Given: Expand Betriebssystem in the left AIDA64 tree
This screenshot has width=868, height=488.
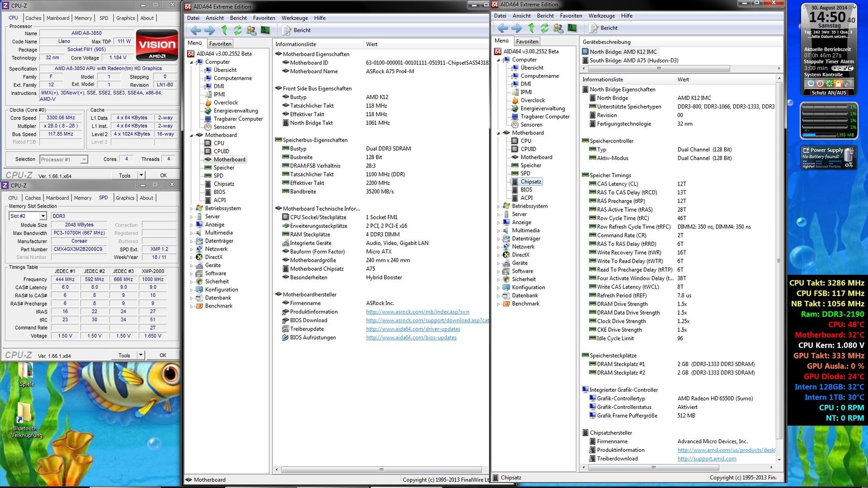Looking at the screenshot, I should (191, 208).
